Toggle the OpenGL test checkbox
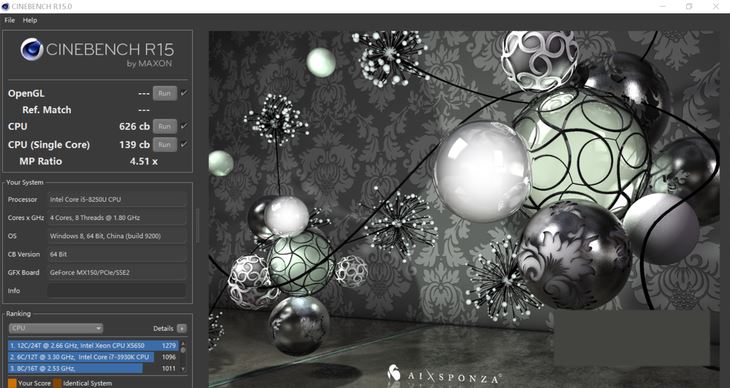This screenshot has width=730, height=388. click(184, 93)
